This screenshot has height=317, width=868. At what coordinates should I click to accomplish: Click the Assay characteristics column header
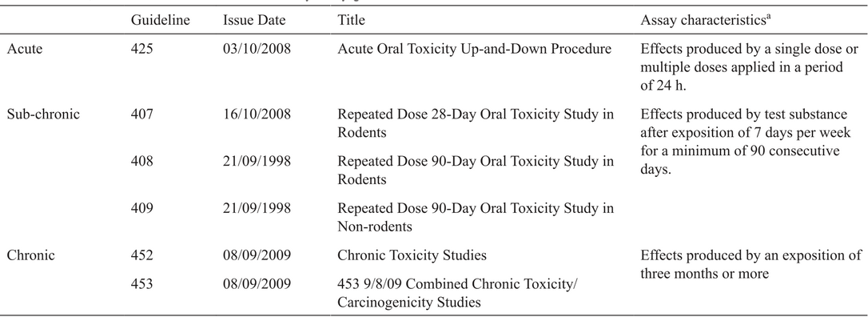(707, 21)
